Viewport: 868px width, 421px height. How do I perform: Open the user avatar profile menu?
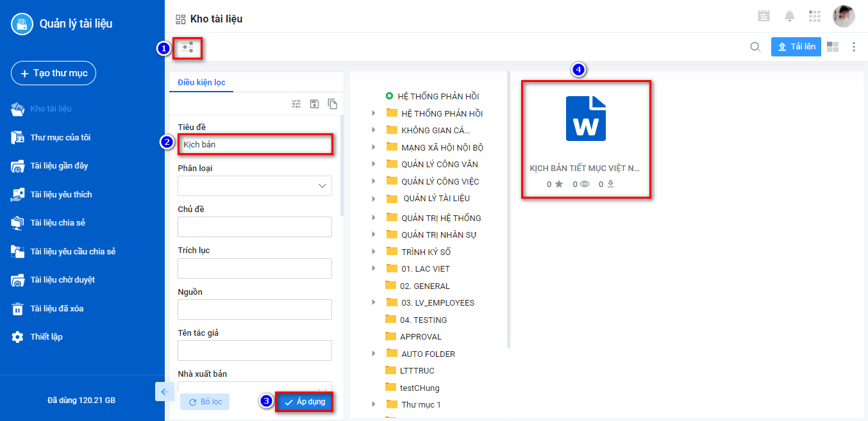click(844, 16)
